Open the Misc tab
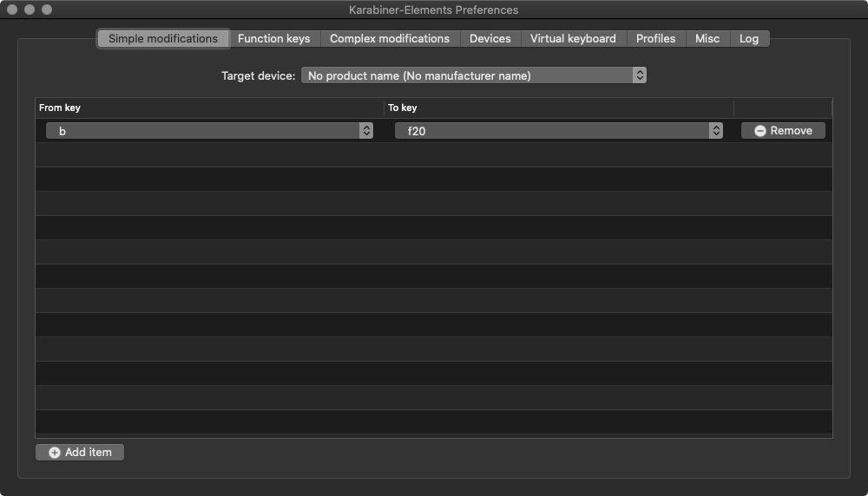Image resolution: width=868 pixels, height=496 pixels. coord(707,39)
